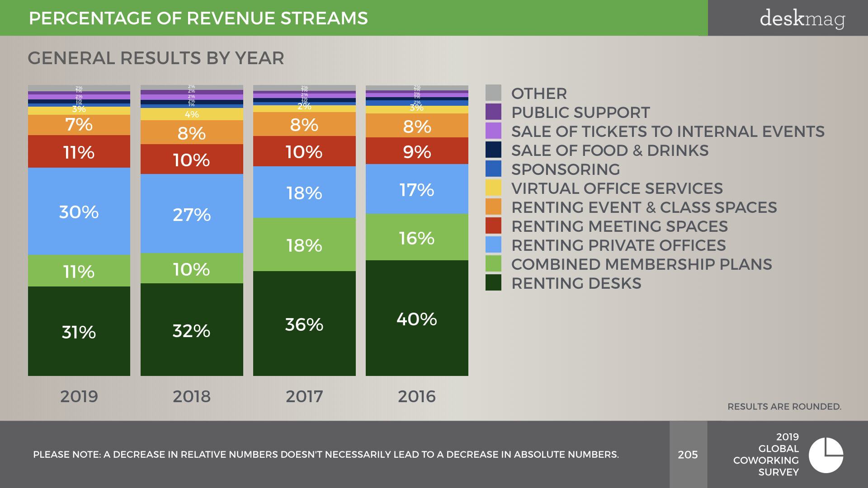Image resolution: width=868 pixels, height=488 pixels.
Task: Click the 'RESULTS ARE ROUNDED.' note
Action: coord(784,406)
